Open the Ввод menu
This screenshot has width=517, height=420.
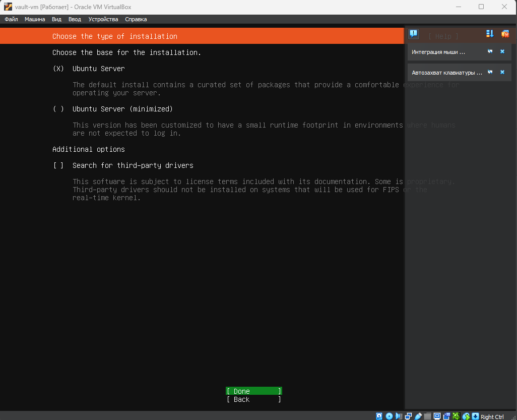point(75,19)
